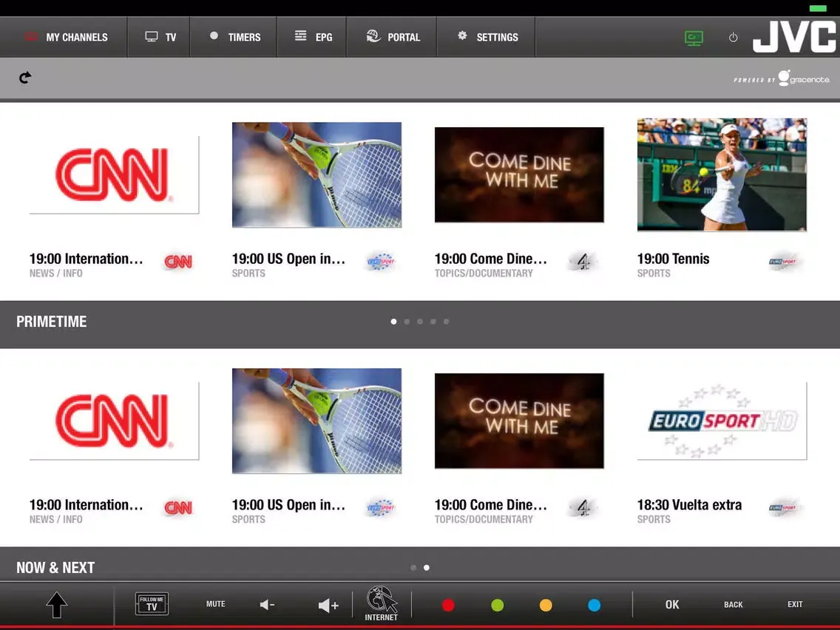Click the JVC logo
This screenshot has height=630, width=840.
coord(794,36)
